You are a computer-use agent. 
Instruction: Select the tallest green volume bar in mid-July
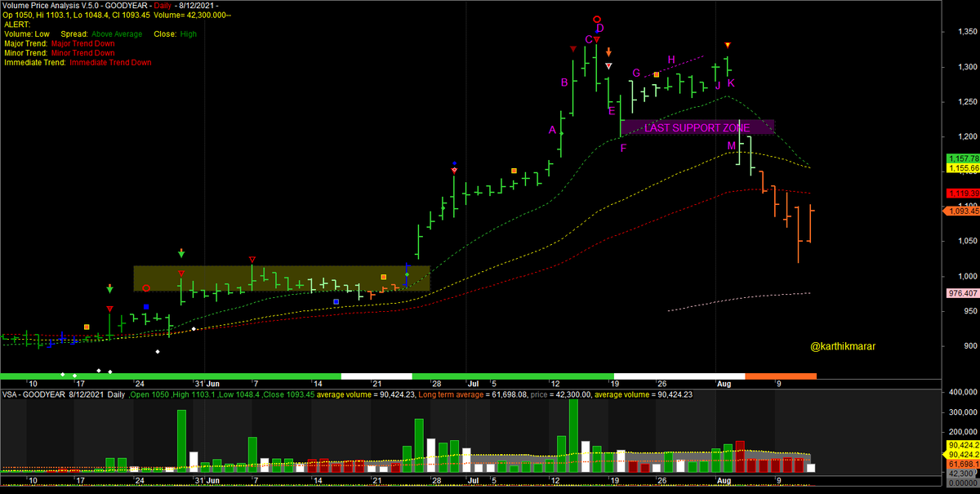pyautogui.click(x=573, y=436)
